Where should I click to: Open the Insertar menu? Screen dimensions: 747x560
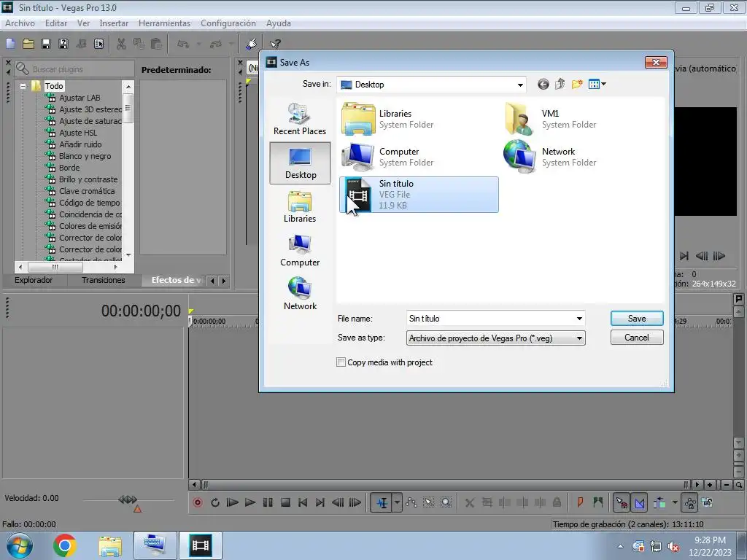click(x=114, y=23)
